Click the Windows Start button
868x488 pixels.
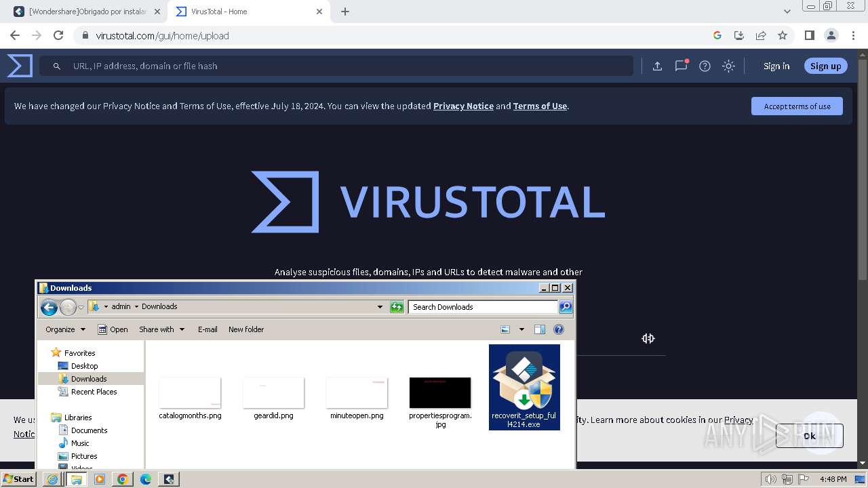tap(18, 479)
